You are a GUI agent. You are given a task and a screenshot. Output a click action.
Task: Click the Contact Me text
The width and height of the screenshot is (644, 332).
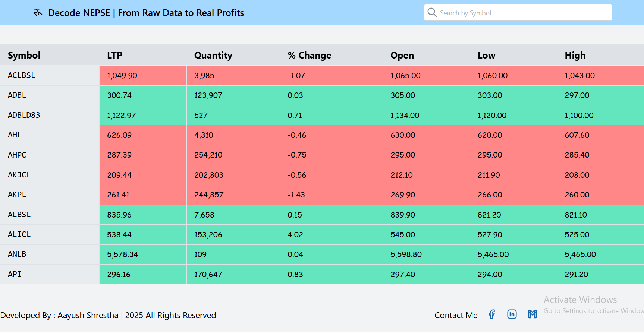(456, 315)
